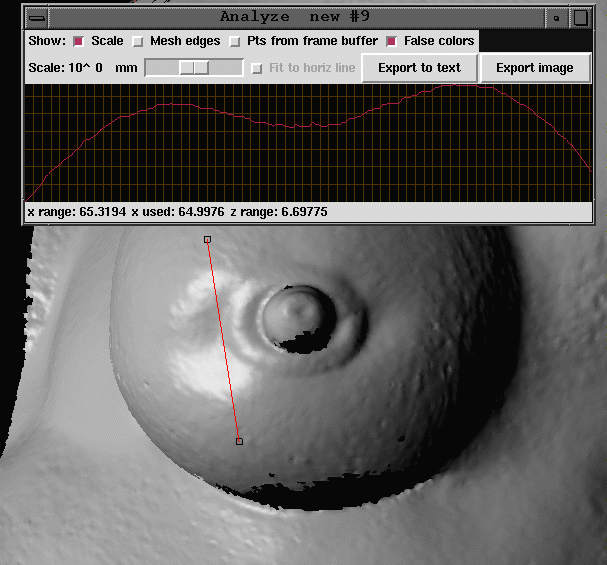Click the 'Scale: 10^ 0 mm' label
The width and height of the screenshot is (607, 565).
(83, 68)
